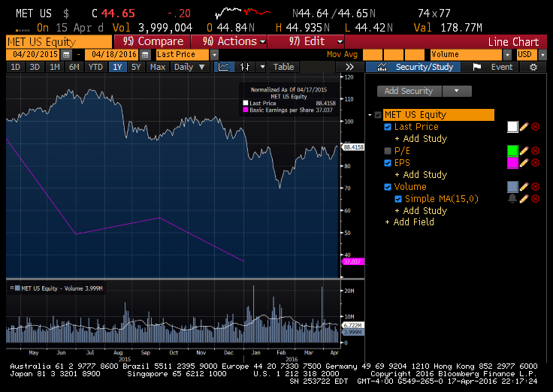This screenshot has width=553, height=392.
Task: Switch to Table view
Action: 283,67
